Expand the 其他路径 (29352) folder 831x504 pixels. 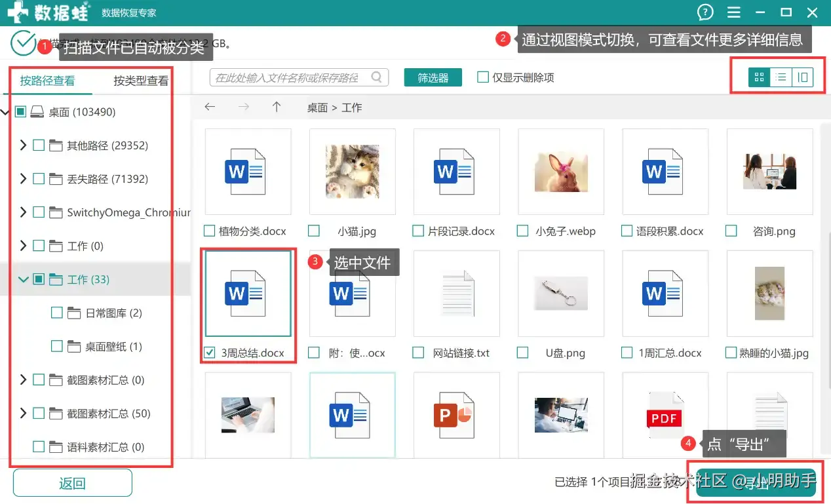click(x=24, y=145)
